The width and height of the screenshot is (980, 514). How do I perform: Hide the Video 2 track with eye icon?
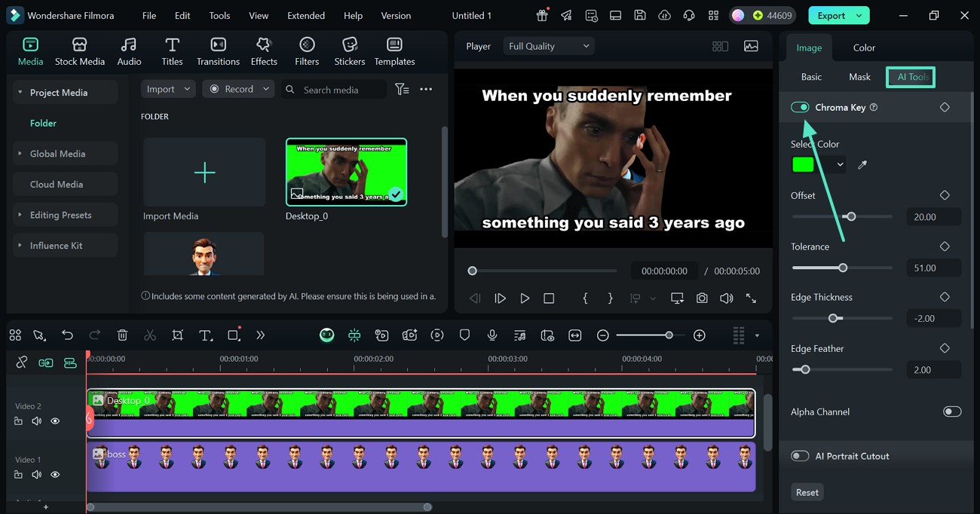(x=55, y=421)
